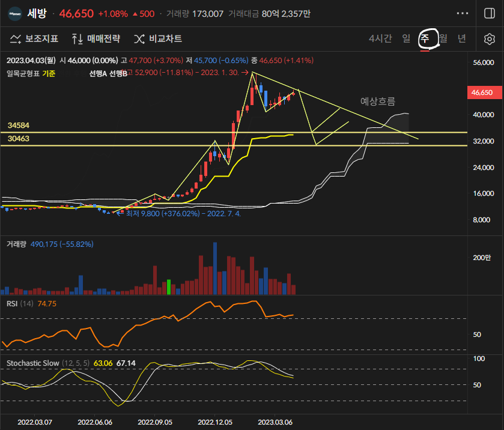Image resolution: width=504 pixels, height=430 pixels.
Task: Click the 30463 horizontal line label
Action: (x=18, y=139)
